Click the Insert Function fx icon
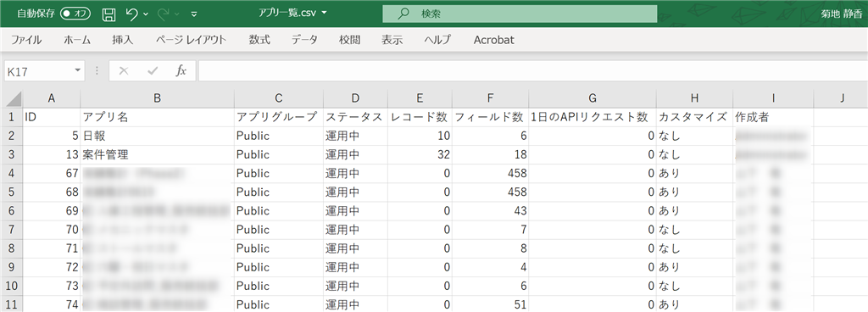 coord(181,71)
